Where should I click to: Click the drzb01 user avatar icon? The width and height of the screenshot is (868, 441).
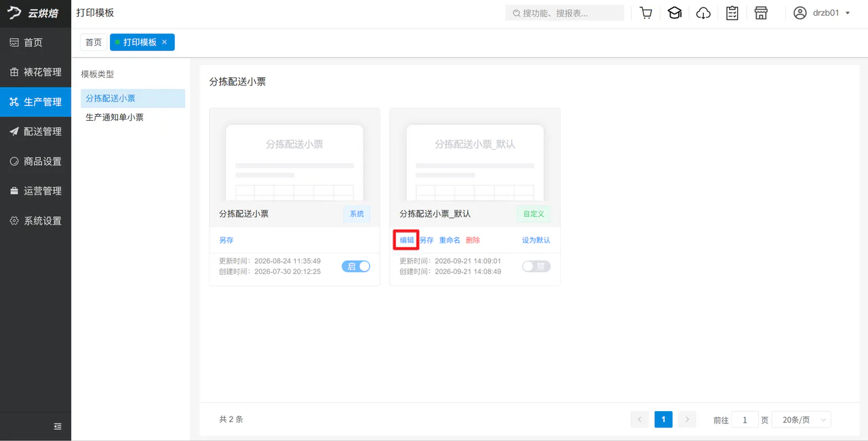tap(800, 13)
